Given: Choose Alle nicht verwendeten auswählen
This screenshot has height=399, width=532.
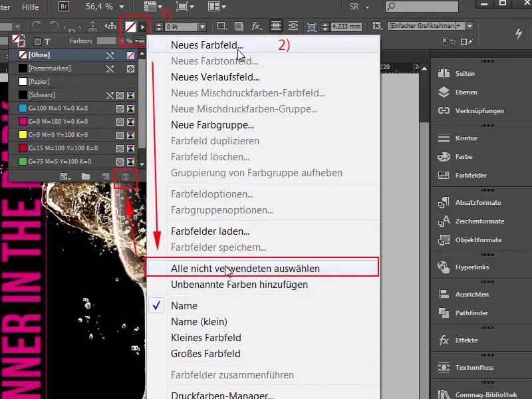Looking at the screenshot, I should point(263,269).
